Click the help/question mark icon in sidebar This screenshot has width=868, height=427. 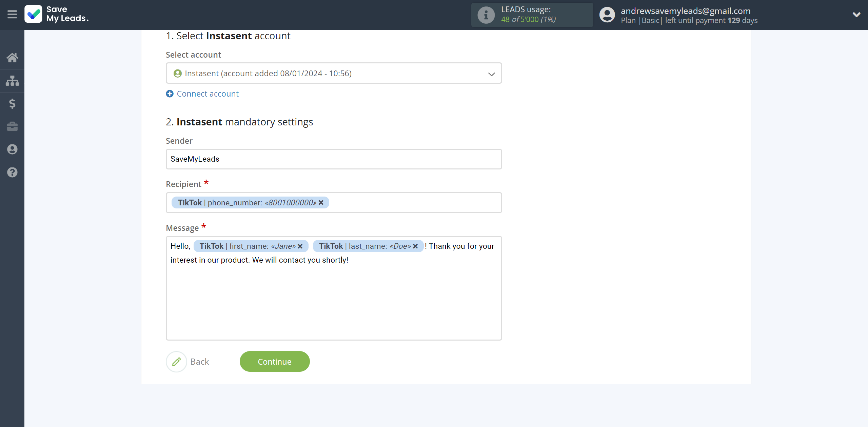coord(12,172)
